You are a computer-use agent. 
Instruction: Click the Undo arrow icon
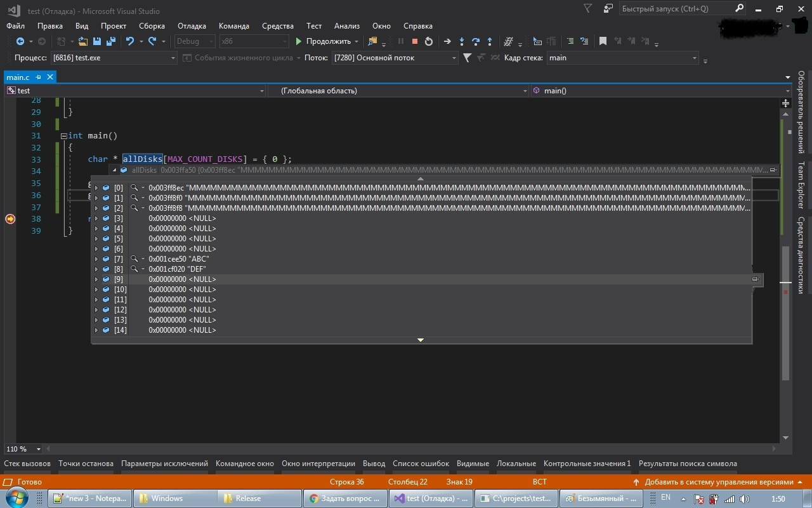pos(129,41)
